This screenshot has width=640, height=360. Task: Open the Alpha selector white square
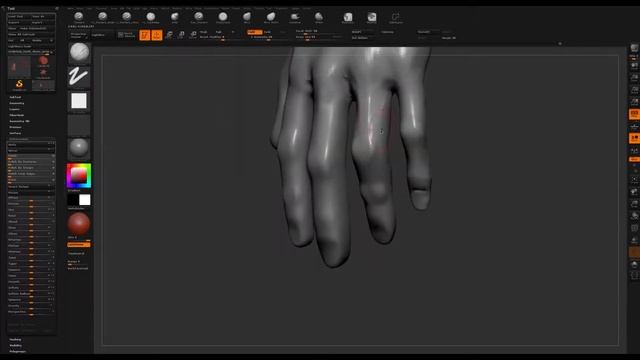click(x=79, y=101)
